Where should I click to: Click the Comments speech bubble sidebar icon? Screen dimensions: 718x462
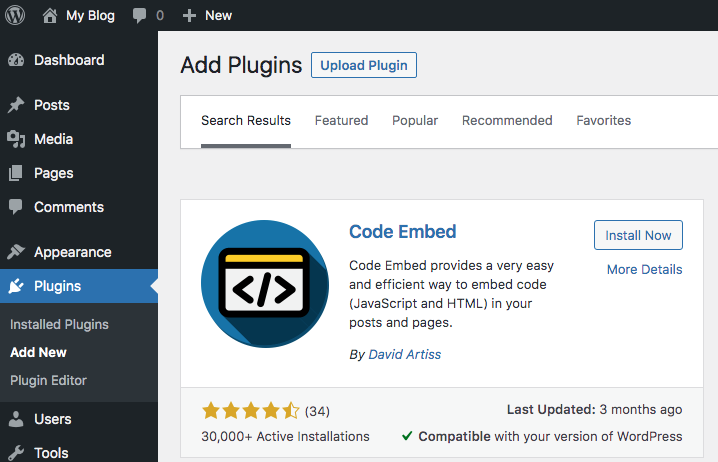pyautogui.click(x=16, y=207)
